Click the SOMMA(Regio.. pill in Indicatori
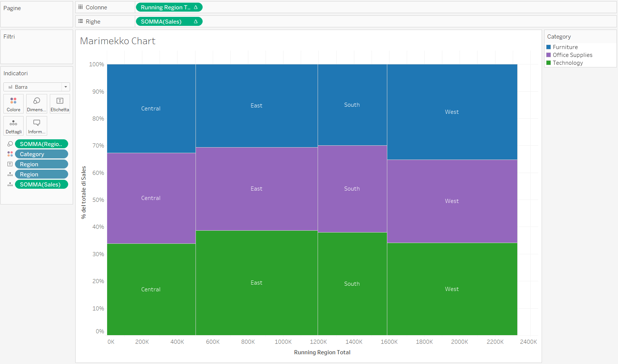This screenshot has width=618, height=364. (41, 143)
